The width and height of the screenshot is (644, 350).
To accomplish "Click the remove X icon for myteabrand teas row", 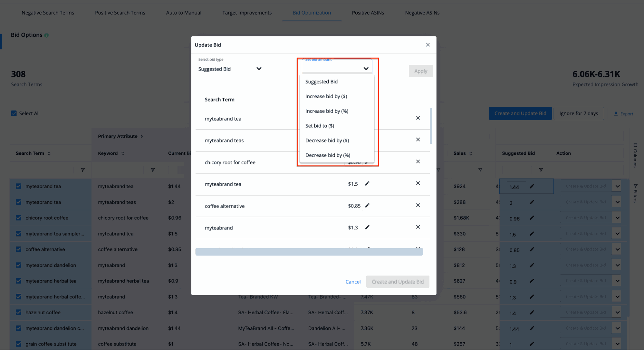I will click(x=418, y=140).
